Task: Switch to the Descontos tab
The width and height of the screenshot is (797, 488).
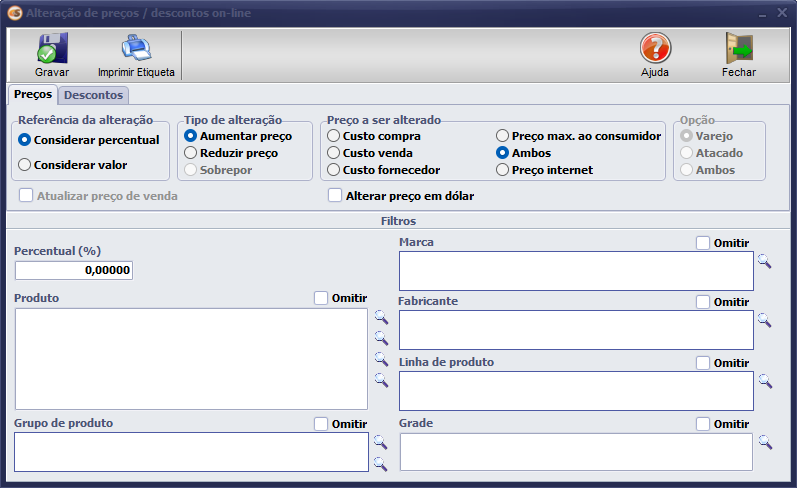Action: pos(92,95)
